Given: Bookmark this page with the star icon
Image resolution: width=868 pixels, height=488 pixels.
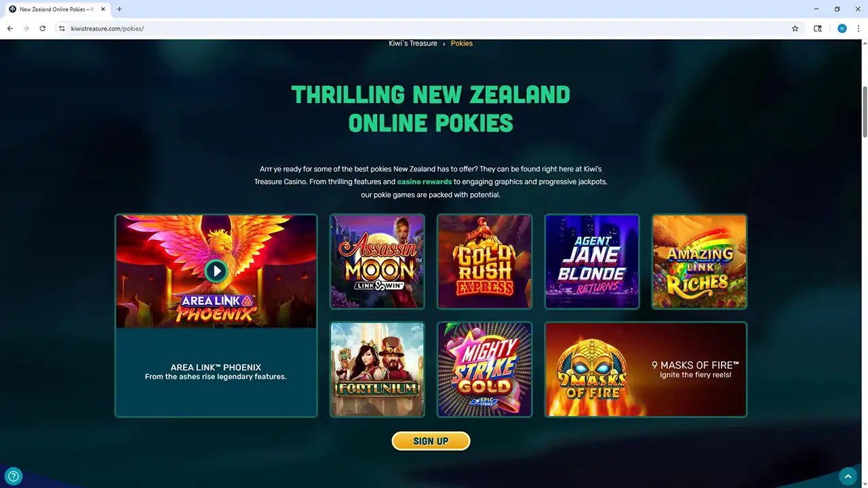Looking at the screenshot, I should [x=795, y=28].
